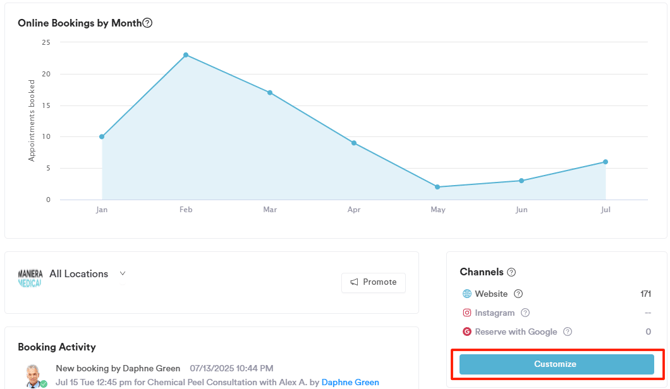The height and width of the screenshot is (389, 670).
Task: Click the All Locations label
Action: (79, 274)
